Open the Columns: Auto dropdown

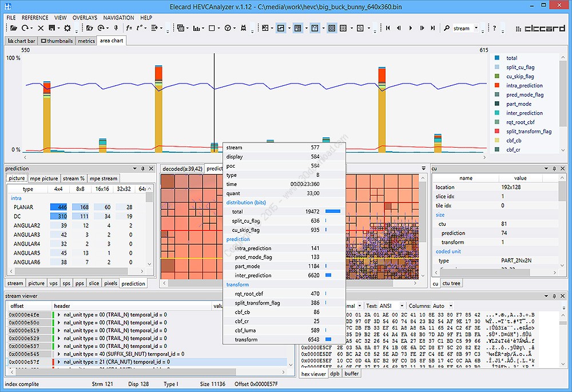[451, 306]
